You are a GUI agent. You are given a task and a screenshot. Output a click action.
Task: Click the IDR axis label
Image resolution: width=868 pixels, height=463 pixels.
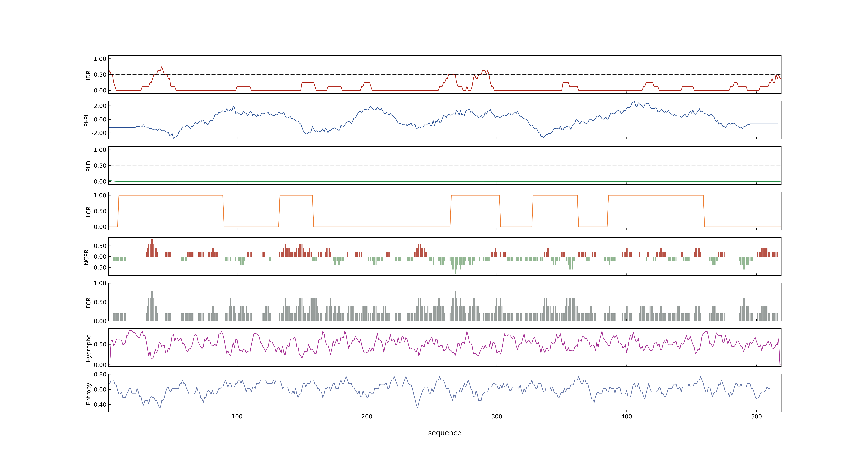[88, 75]
